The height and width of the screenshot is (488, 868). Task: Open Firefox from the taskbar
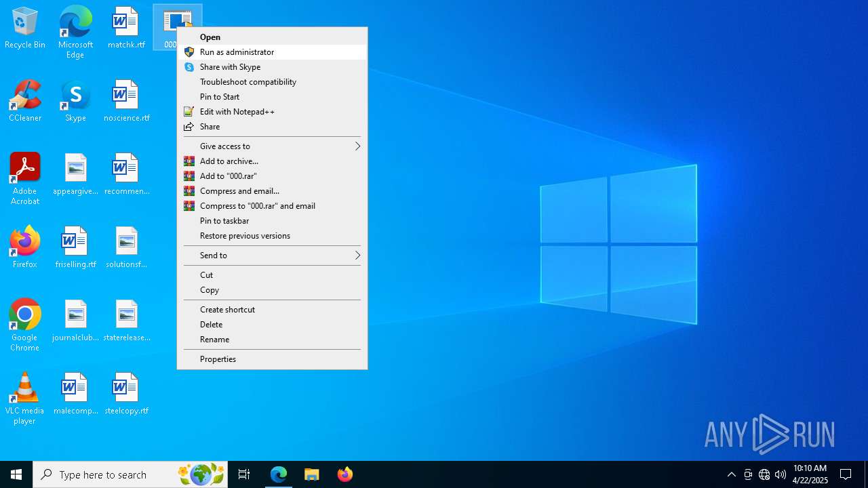coord(344,474)
